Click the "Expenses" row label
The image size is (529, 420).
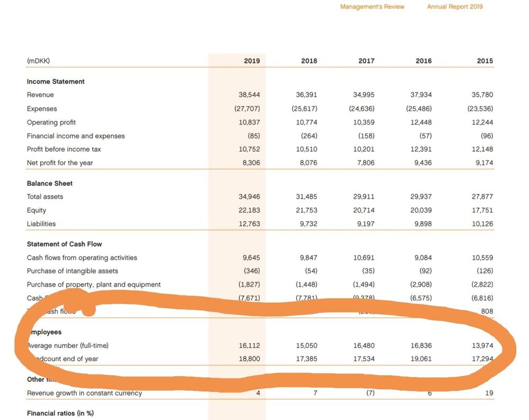[42, 108]
